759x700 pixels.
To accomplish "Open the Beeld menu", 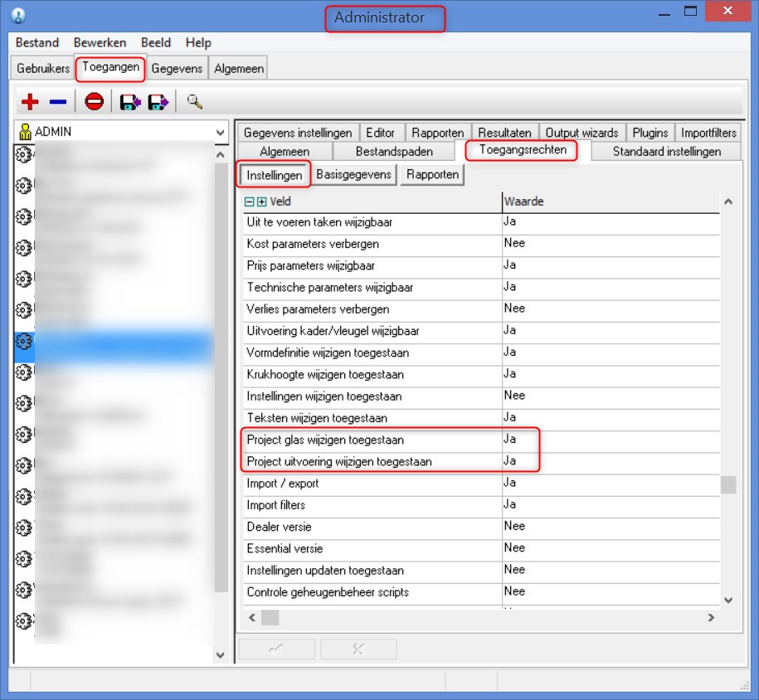I will click(156, 42).
